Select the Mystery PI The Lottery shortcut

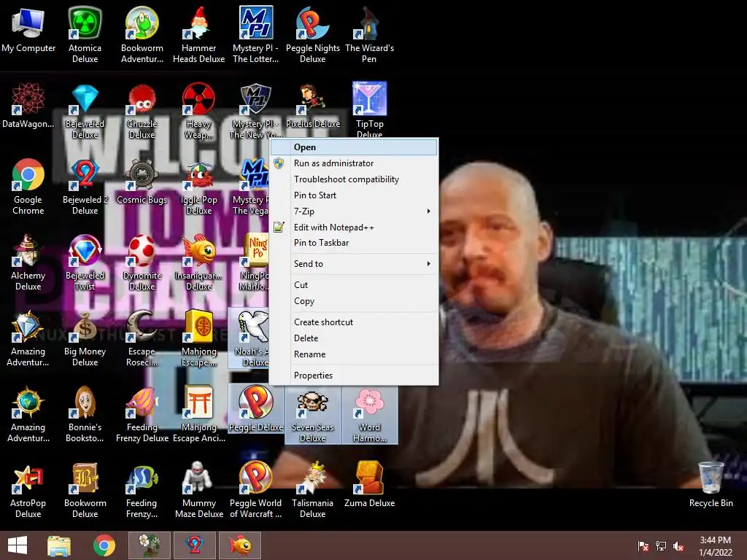coord(256,35)
